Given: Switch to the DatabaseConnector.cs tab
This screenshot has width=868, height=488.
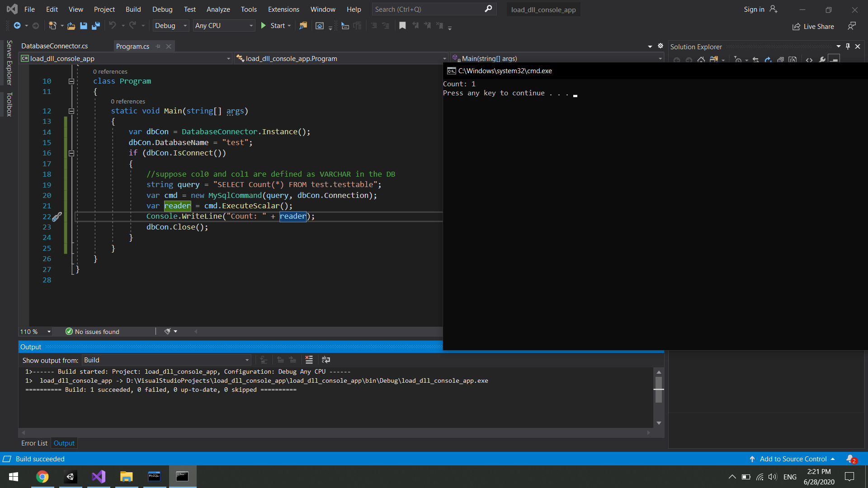Looking at the screenshot, I should [x=54, y=46].
